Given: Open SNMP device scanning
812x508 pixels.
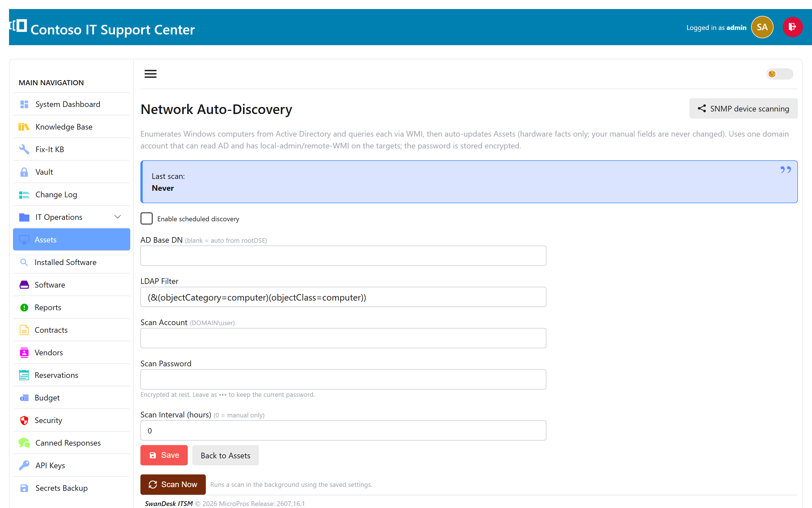Looking at the screenshot, I should (743, 109).
